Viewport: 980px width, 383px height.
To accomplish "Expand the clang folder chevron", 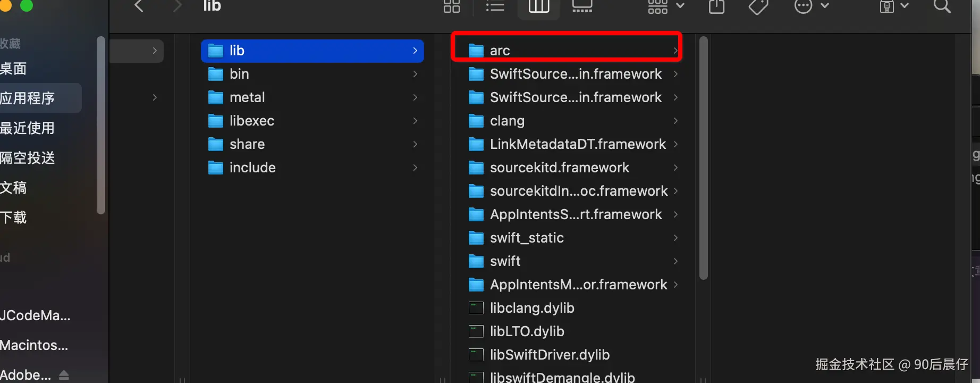I will coord(675,121).
